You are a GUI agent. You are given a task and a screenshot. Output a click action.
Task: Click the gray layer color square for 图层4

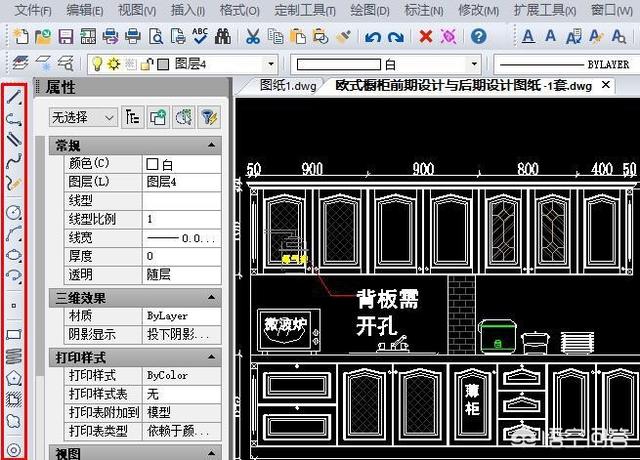pos(163,64)
